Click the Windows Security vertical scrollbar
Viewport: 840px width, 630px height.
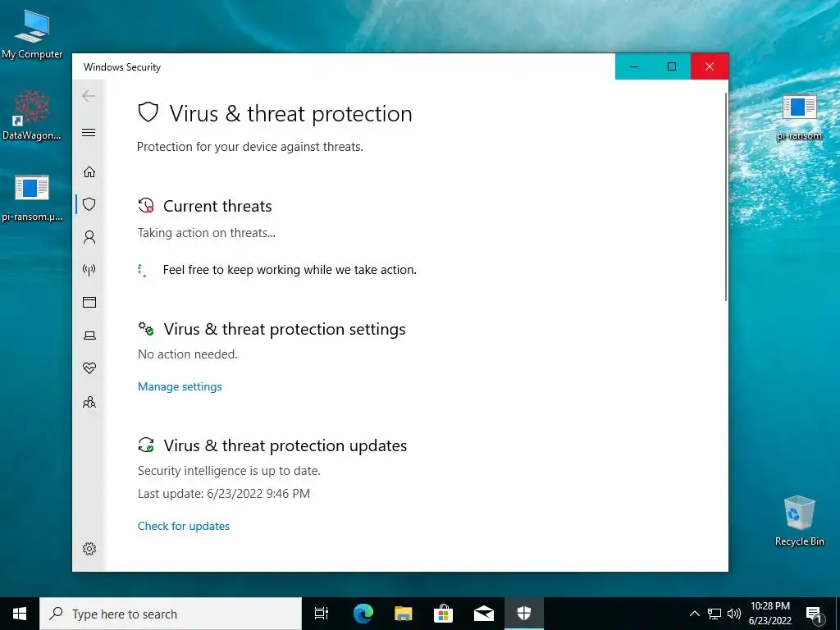tap(726, 197)
